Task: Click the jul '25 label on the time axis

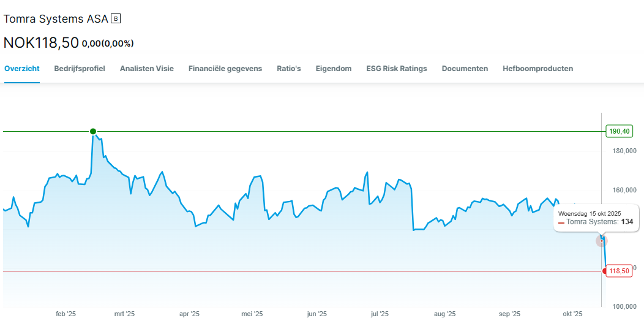Action: click(x=380, y=314)
